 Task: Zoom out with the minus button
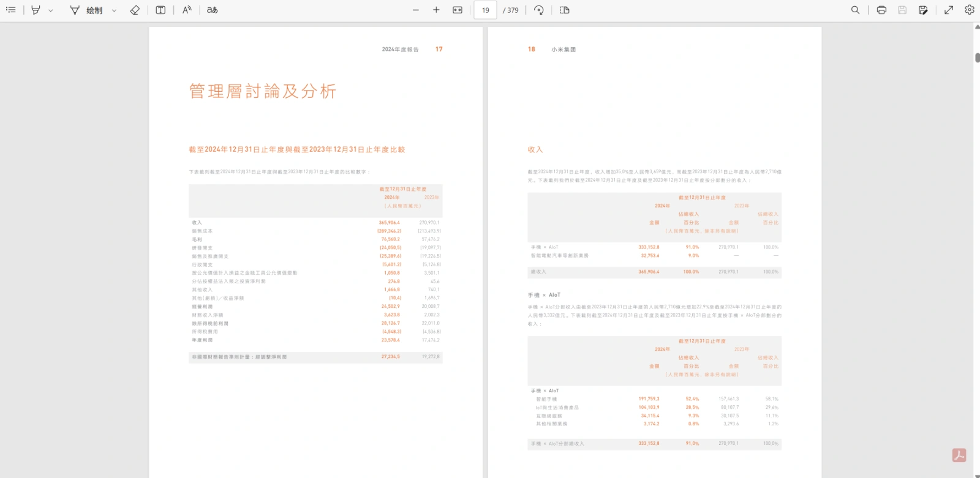tap(416, 10)
